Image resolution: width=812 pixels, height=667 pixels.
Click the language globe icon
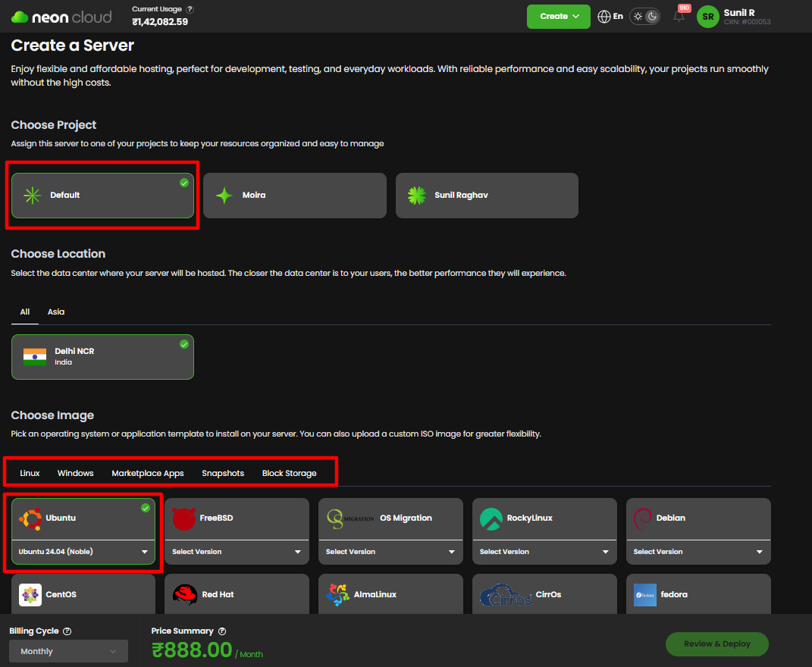pyautogui.click(x=604, y=17)
